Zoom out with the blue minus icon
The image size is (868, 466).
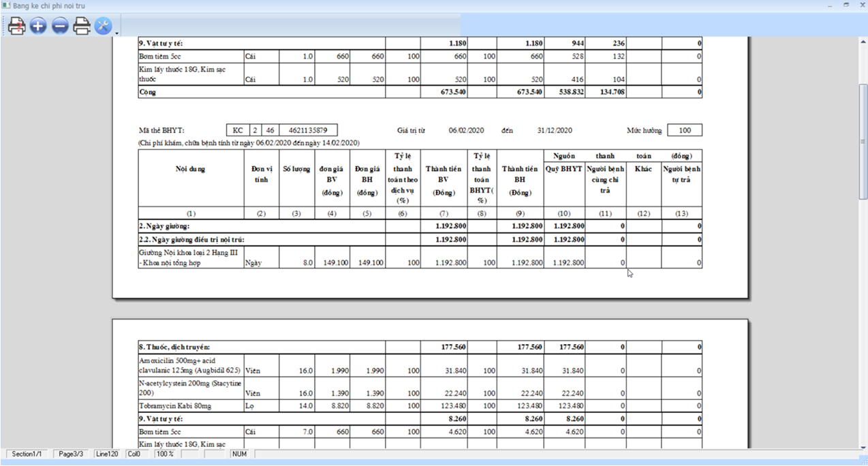click(60, 26)
